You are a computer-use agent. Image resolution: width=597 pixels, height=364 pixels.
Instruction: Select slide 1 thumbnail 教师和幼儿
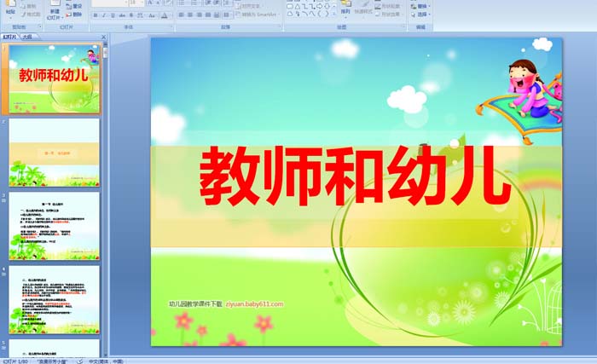pos(54,78)
